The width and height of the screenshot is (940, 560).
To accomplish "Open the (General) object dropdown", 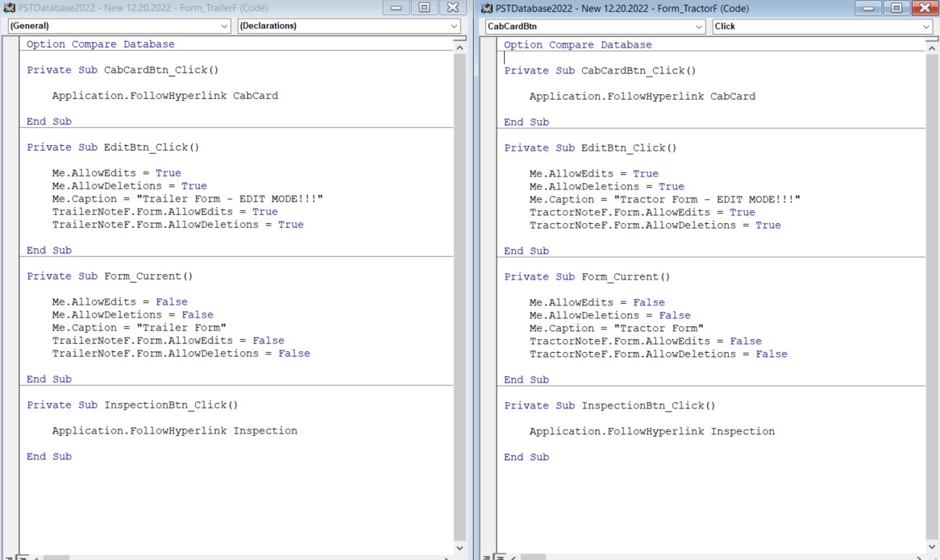I will (x=223, y=27).
